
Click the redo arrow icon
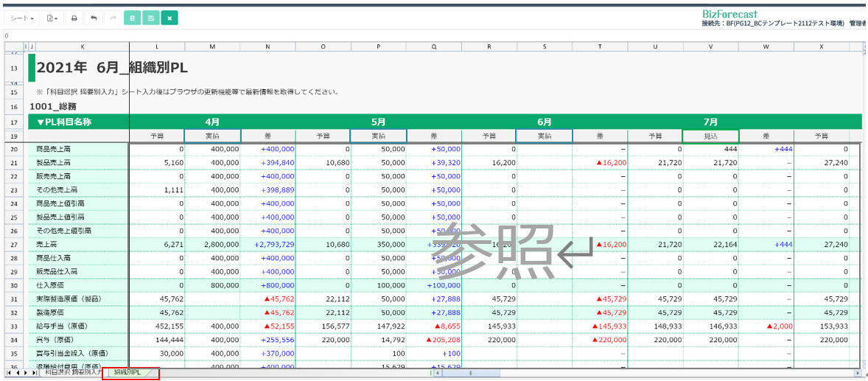tap(113, 18)
